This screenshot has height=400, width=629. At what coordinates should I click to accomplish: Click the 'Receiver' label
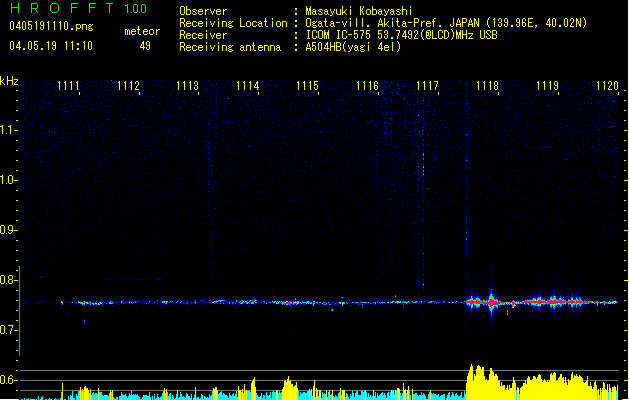click(203, 35)
